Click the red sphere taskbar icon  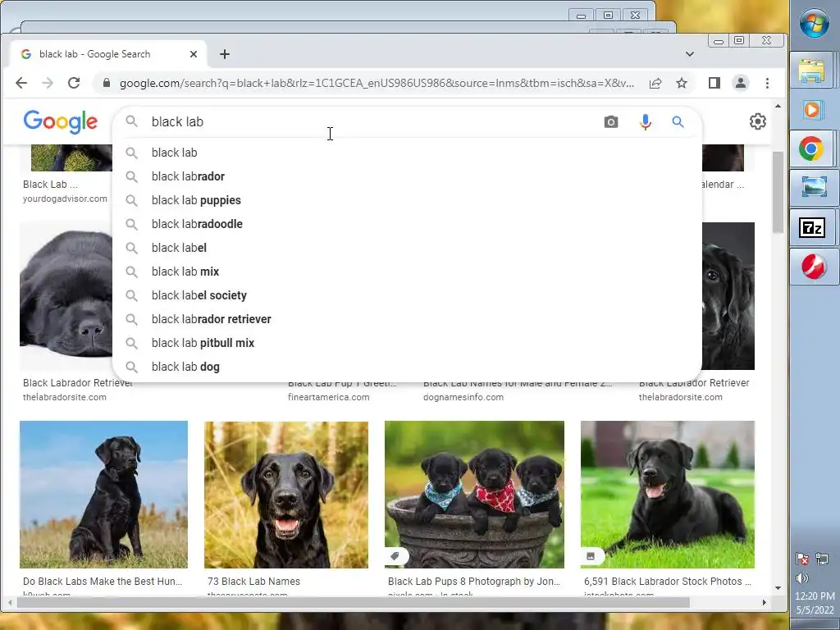[x=813, y=267]
